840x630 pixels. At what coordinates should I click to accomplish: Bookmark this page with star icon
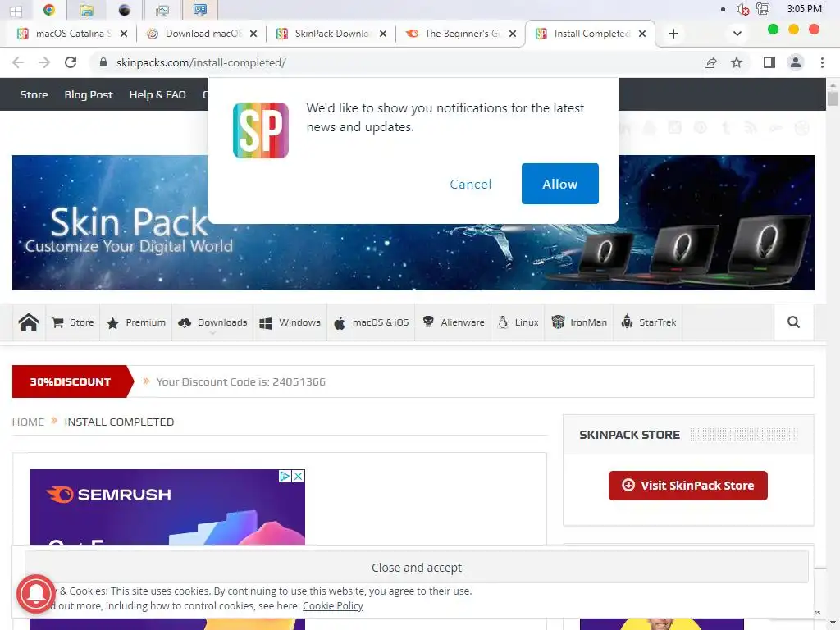coord(737,62)
